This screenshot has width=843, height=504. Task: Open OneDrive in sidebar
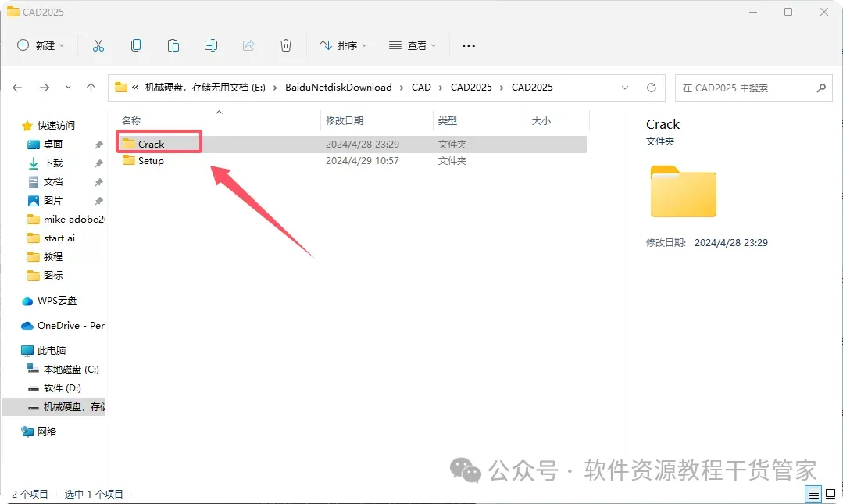pyautogui.click(x=63, y=325)
